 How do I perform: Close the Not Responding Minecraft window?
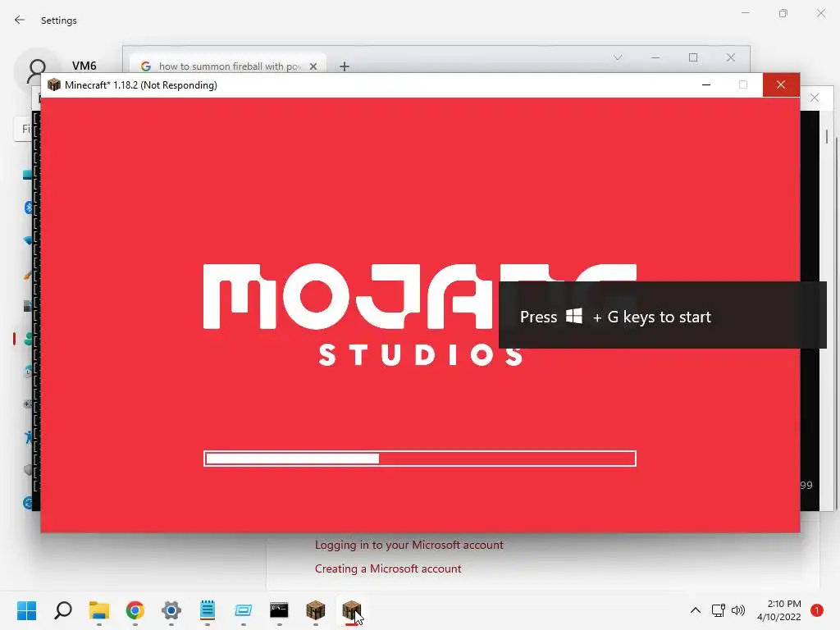(781, 84)
